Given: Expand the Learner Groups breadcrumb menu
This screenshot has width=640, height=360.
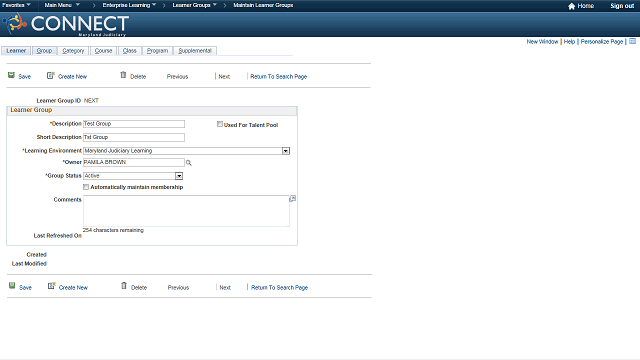Looking at the screenshot, I should (195, 5).
